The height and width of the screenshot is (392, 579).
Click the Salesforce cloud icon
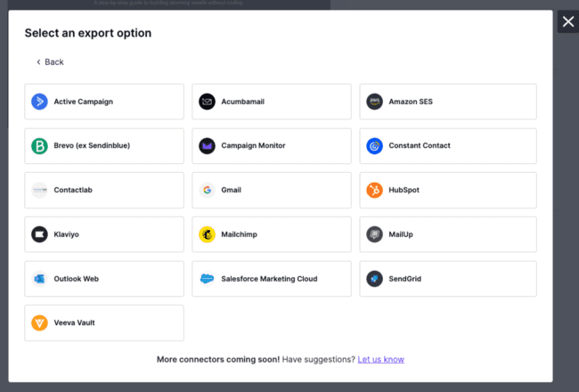click(x=208, y=279)
